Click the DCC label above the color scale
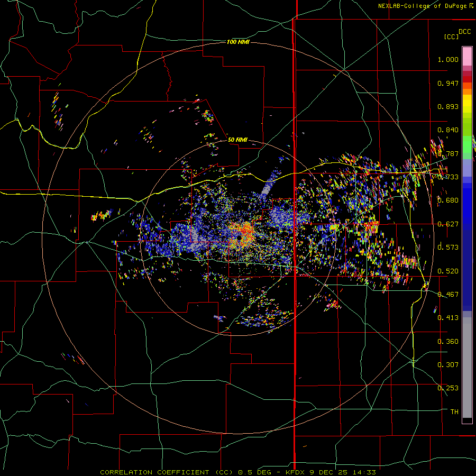This screenshot has height=476, width=476. [464, 32]
